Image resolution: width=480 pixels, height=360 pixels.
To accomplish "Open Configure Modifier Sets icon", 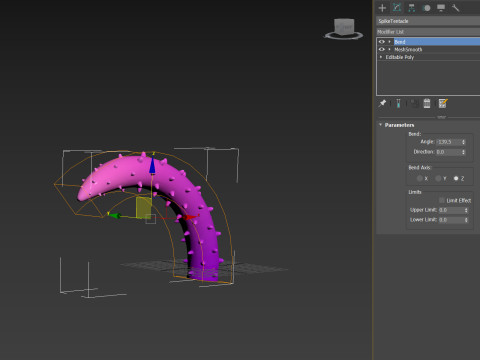I will pyautogui.click(x=443, y=103).
